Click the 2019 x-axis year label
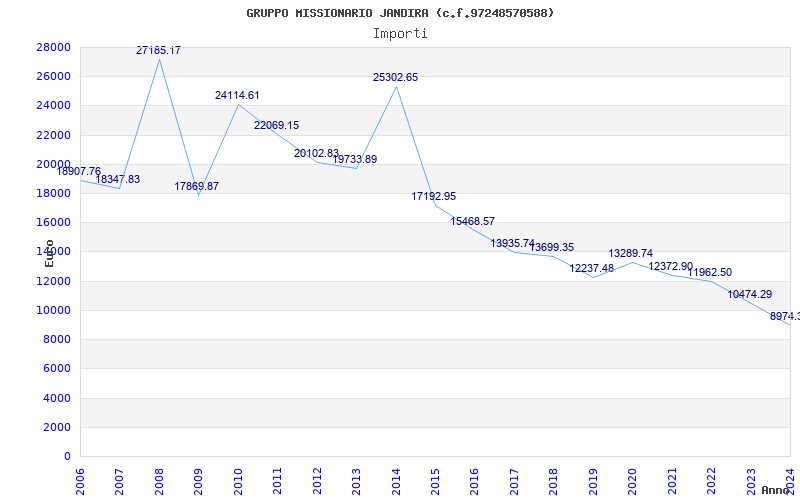The image size is (800, 500). point(593,481)
